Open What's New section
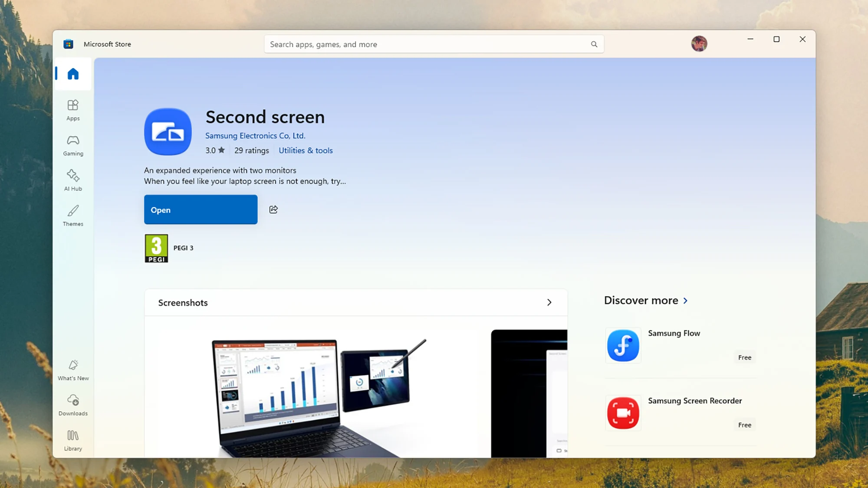The height and width of the screenshot is (488, 868). (x=73, y=370)
